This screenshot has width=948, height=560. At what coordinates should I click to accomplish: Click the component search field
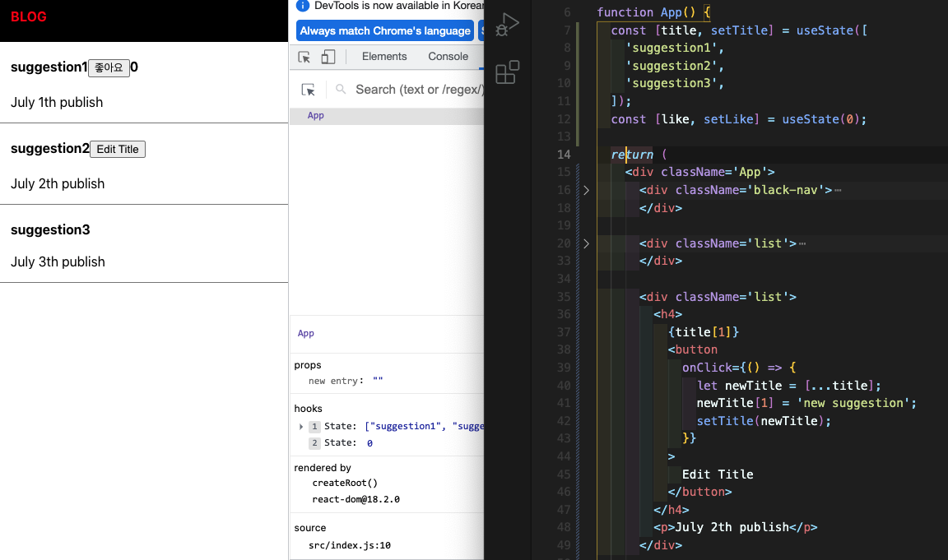pos(420,90)
